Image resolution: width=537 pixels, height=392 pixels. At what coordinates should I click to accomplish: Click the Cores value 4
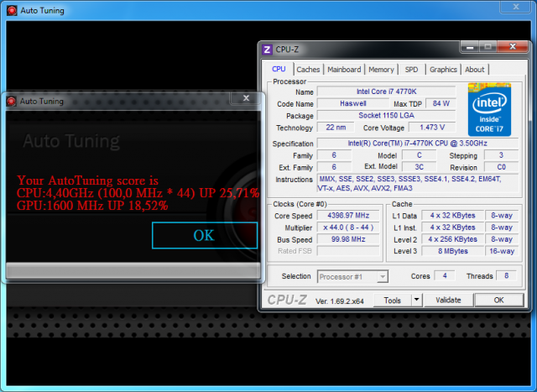click(x=445, y=276)
